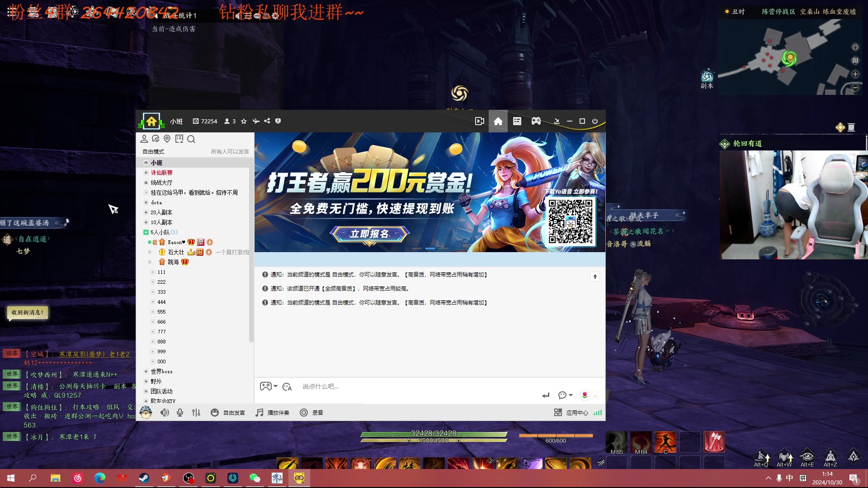Search channel with magnifier icon
The width and height of the screenshot is (868, 488).
191,139
